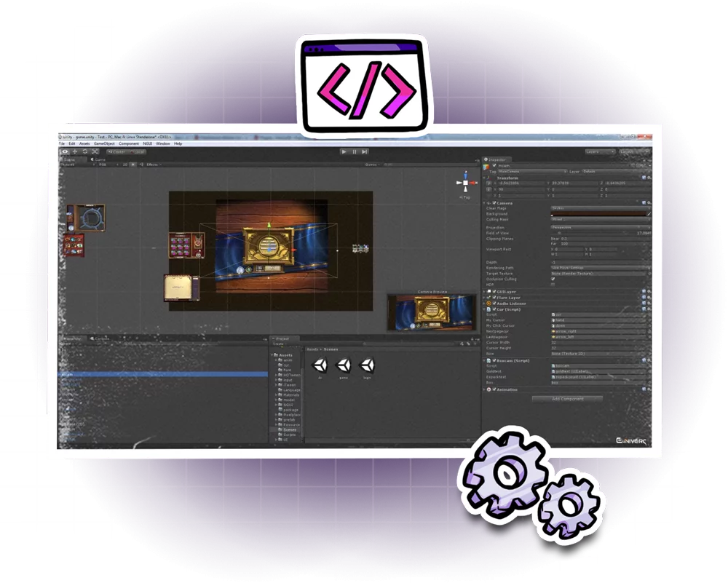
Task: Open the Tag dropdown (MainCamera)
Action: point(532,172)
